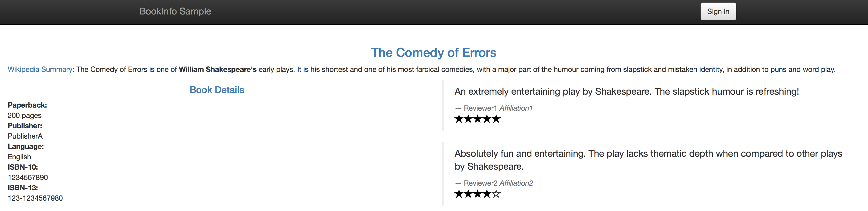Select The Comedy of Errors heading
The image size is (868, 211).
click(x=434, y=52)
